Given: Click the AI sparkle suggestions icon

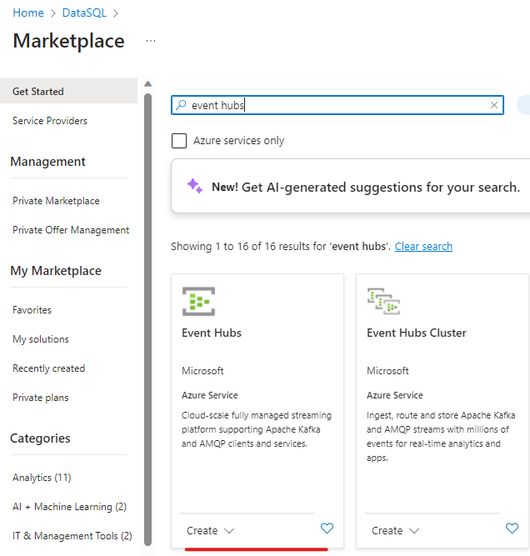Looking at the screenshot, I should click(x=195, y=186).
